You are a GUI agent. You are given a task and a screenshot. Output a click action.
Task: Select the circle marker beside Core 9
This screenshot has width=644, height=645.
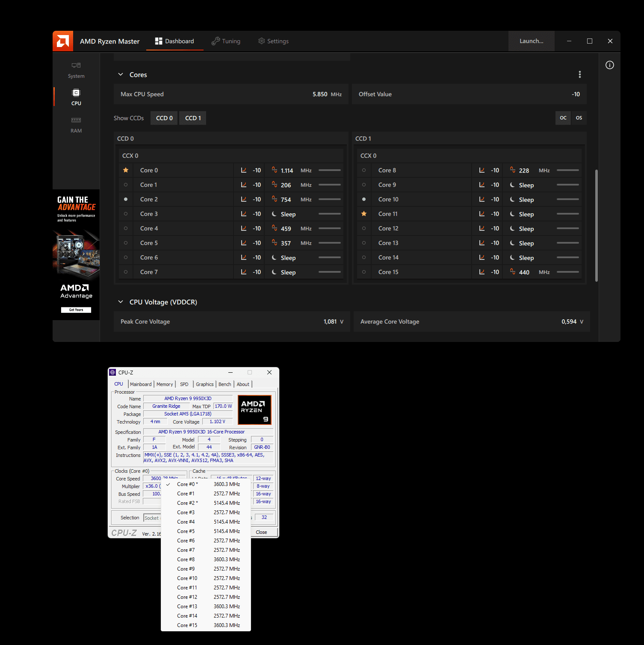pos(364,185)
